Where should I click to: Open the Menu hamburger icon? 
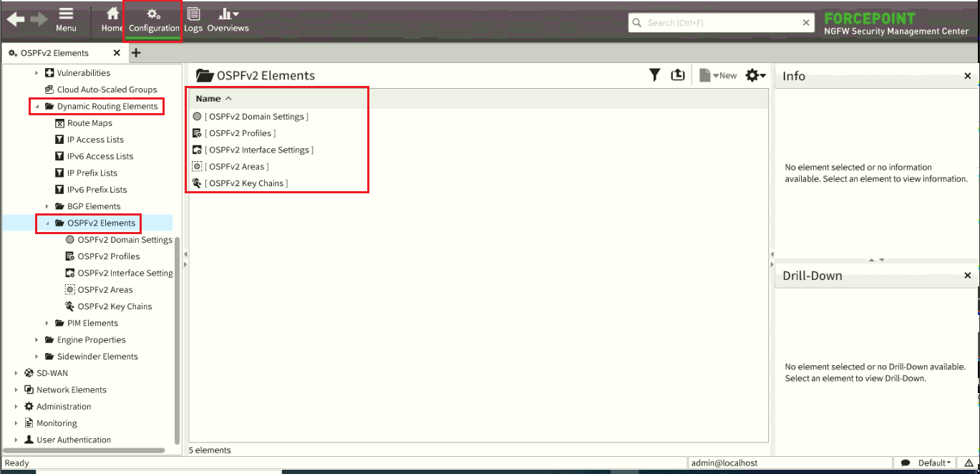pyautogui.click(x=66, y=19)
